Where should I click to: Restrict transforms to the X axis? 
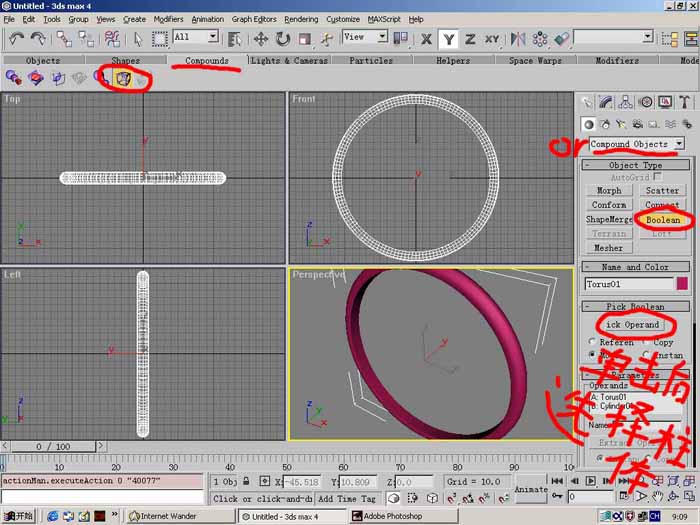click(426, 39)
